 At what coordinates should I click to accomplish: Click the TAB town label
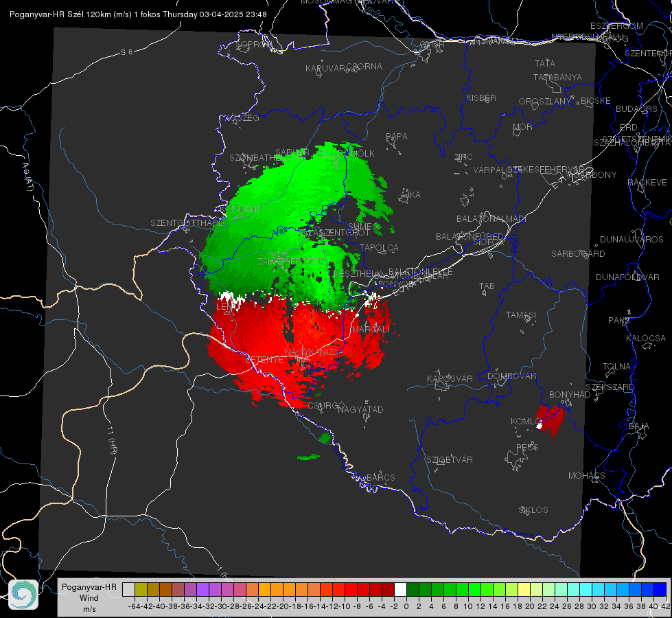coord(487,286)
